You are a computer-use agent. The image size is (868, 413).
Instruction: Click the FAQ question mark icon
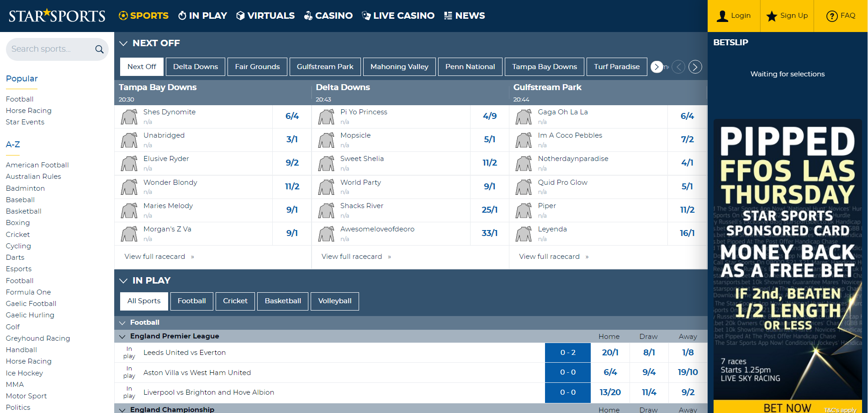832,16
